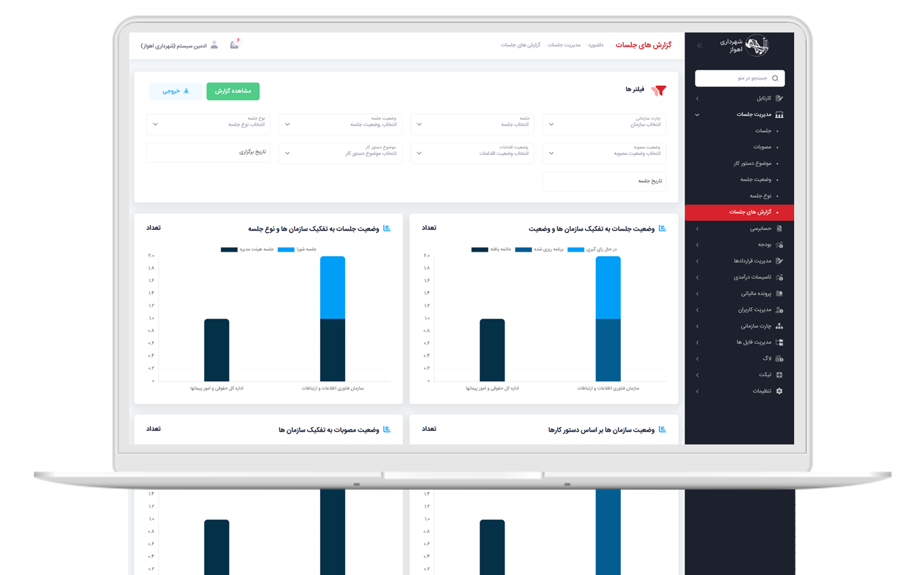Select جلسات in the sidebar submenu
924x575 pixels.
click(x=763, y=131)
